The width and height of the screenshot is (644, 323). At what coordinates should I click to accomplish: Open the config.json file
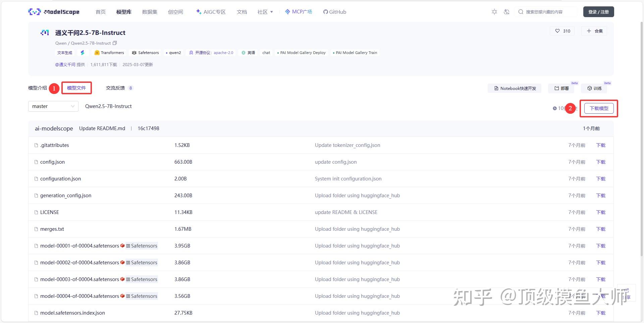coord(52,162)
